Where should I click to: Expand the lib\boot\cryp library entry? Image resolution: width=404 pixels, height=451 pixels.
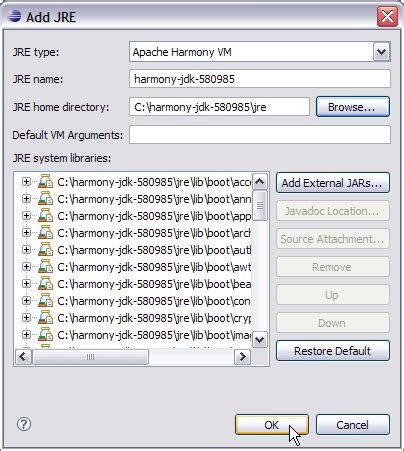click(x=26, y=318)
